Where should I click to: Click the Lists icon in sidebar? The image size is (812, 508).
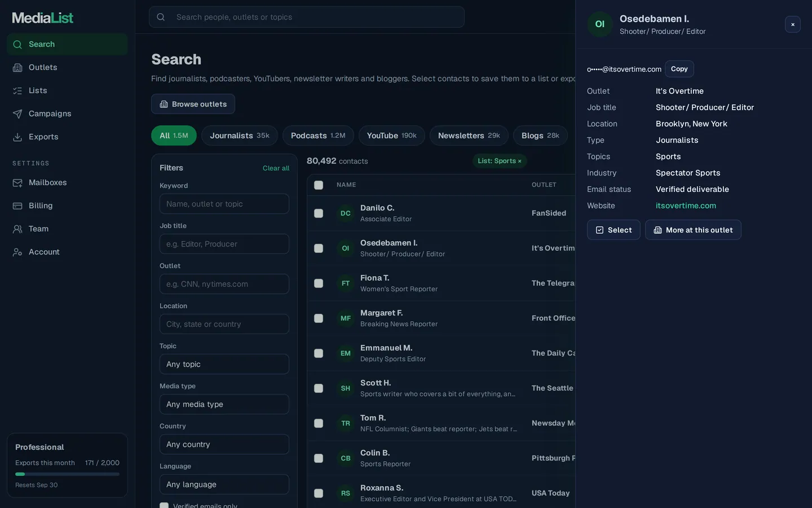pos(17,91)
